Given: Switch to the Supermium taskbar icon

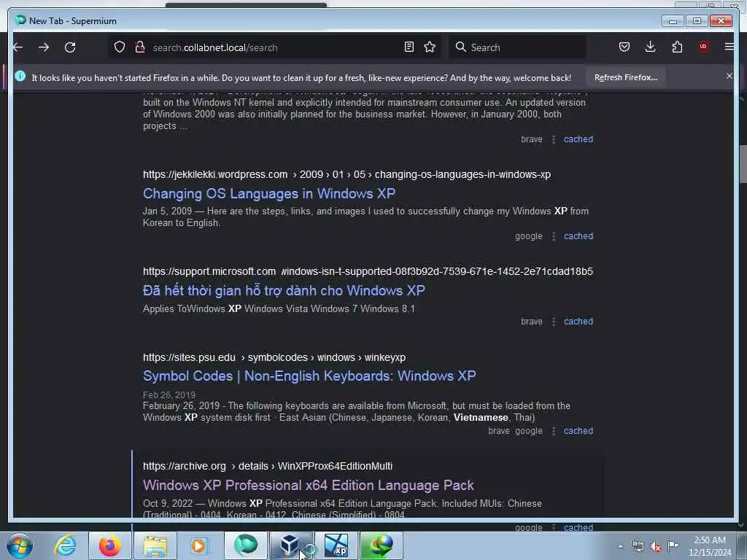Looking at the screenshot, I should pos(245,545).
